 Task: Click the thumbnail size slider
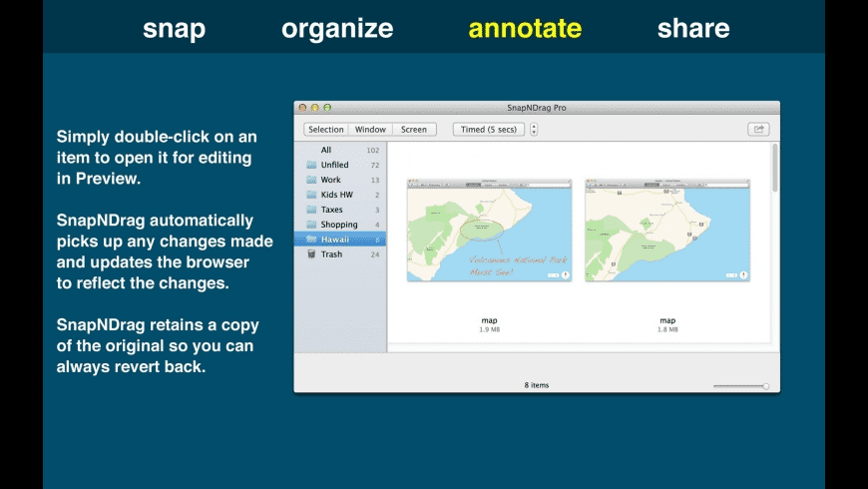click(x=741, y=386)
